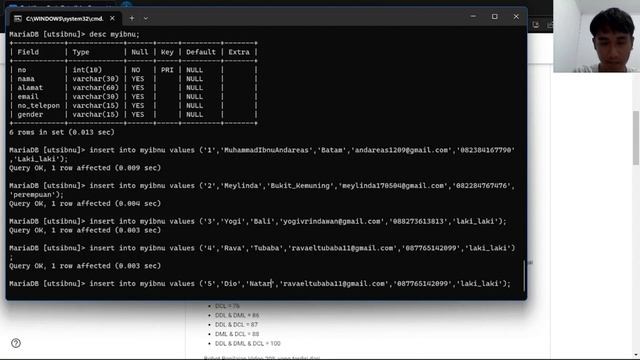Open the help question mark icon
Viewport: 640px width, 360px height.
[16, 343]
